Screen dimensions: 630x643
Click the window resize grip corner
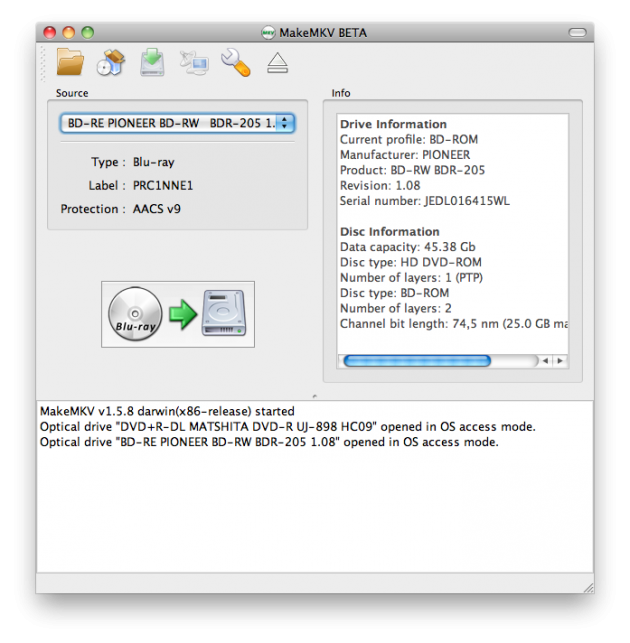coord(587,587)
